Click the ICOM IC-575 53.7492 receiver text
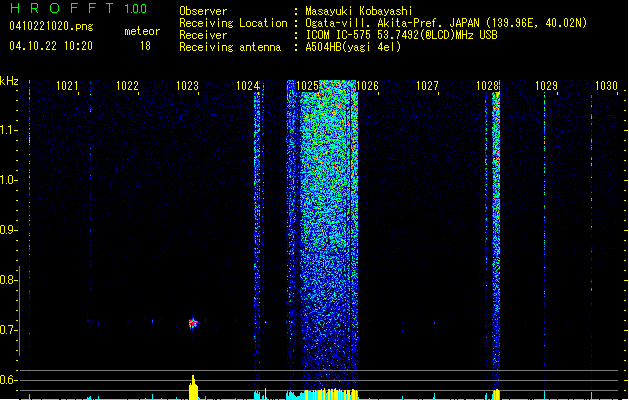Viewport: 629px width, 400px height. 401,35
